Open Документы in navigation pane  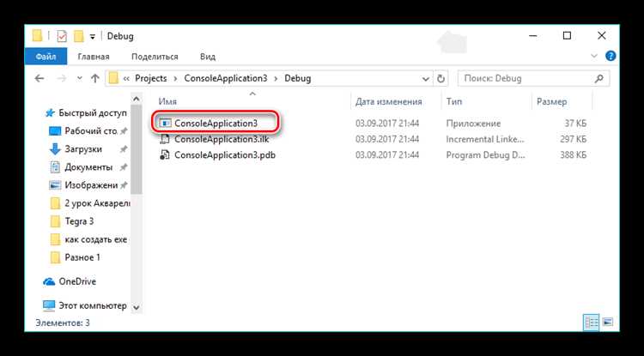coord(88,167)
